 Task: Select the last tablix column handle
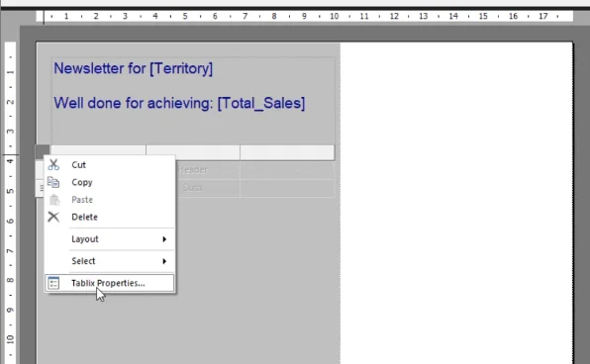287,152
